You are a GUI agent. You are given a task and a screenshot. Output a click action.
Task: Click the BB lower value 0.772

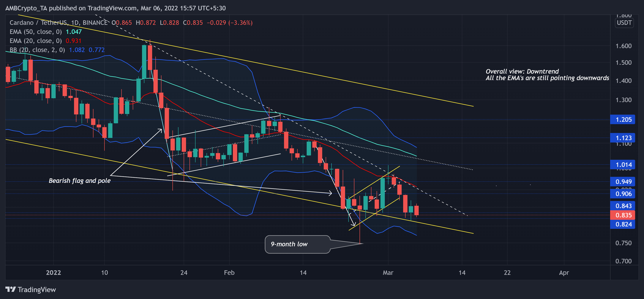[97, 50]
